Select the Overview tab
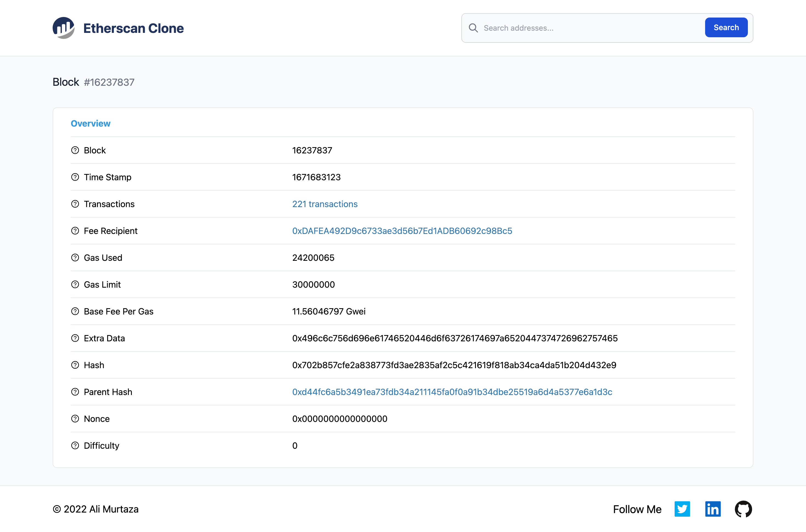Screen dimensions: 806x532 (90, 124)
